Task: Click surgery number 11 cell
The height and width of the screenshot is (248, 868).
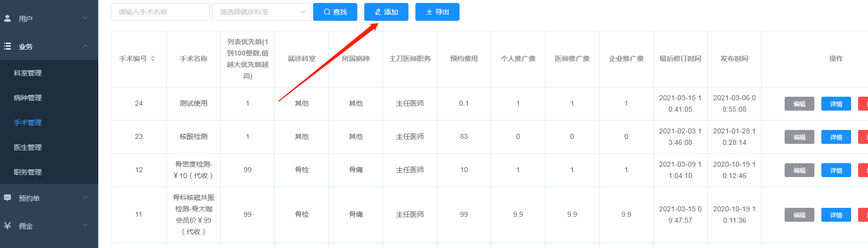Action: [x=139, y=214]
